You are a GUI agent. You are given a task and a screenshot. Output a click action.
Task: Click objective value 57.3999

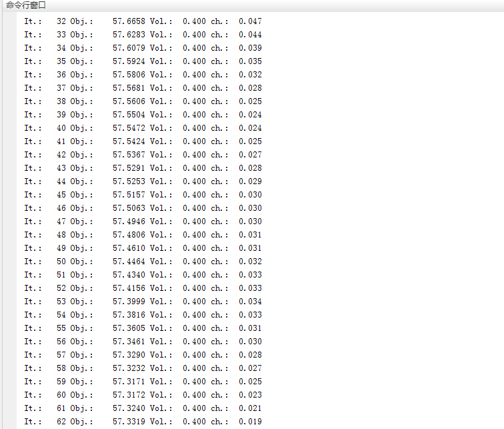pyautogui.click(x=129, y=302)
